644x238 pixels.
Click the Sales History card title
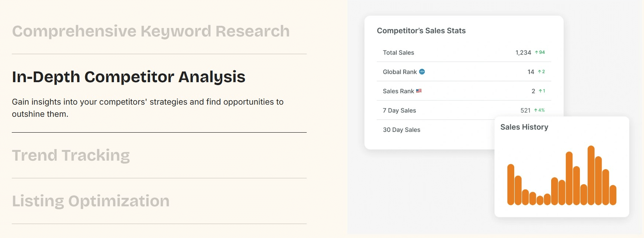[x=524, y=127]
